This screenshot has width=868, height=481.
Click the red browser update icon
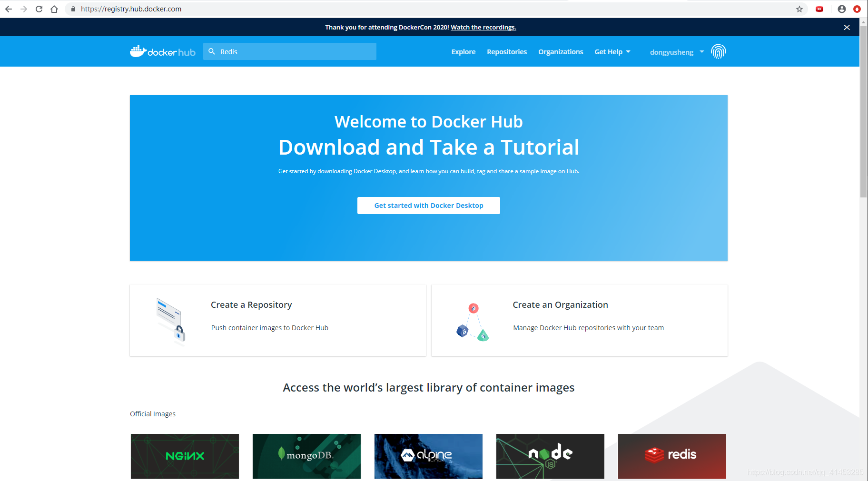pos(857,9)
